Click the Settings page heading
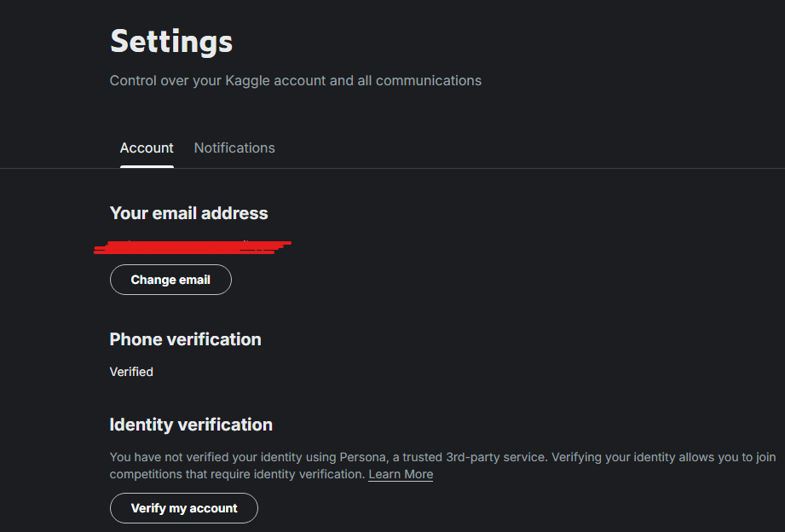Image resolution: width=785 pixels, height=532 pixels. click(171, 41)
